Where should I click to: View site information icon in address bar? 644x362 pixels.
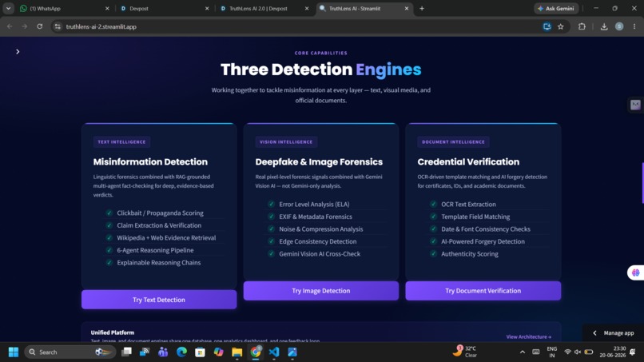point(58,26)
